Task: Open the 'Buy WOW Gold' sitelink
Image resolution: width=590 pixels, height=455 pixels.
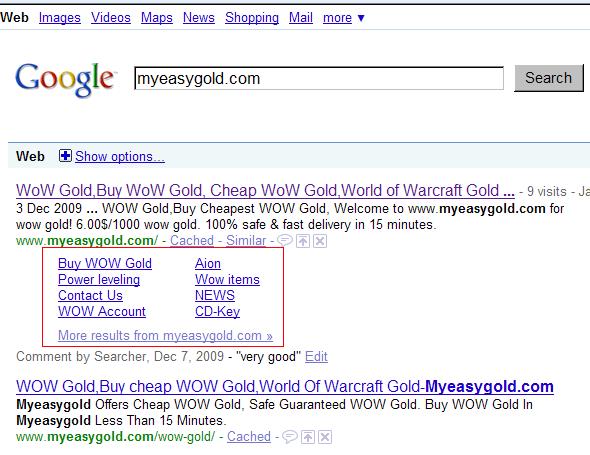Action: [x=105, y=263]
